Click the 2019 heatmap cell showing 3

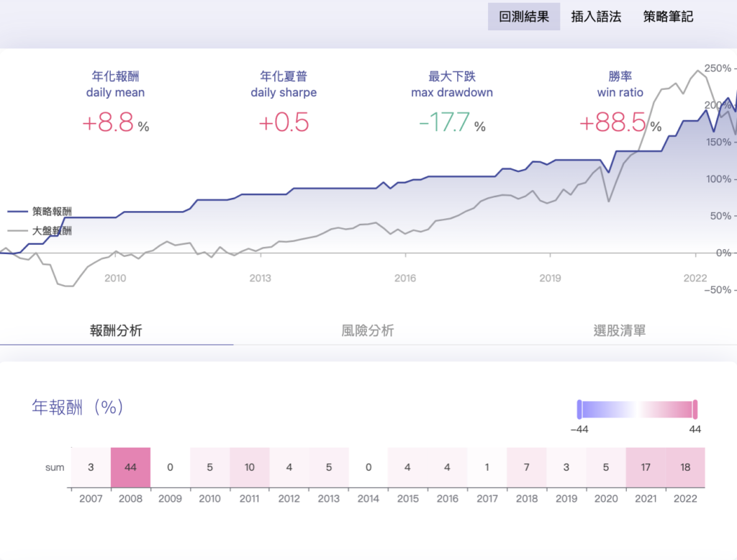(x=566, y=467)
